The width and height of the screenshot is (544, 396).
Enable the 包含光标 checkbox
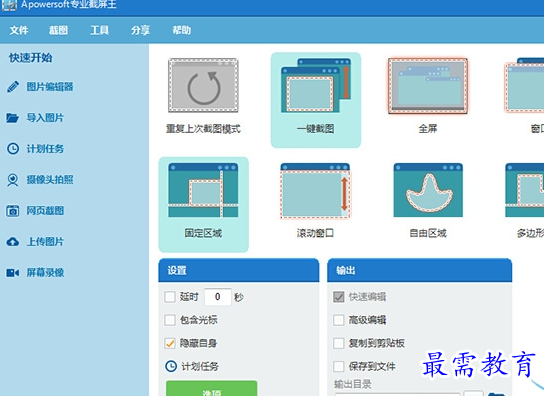[x=170, y=320]
